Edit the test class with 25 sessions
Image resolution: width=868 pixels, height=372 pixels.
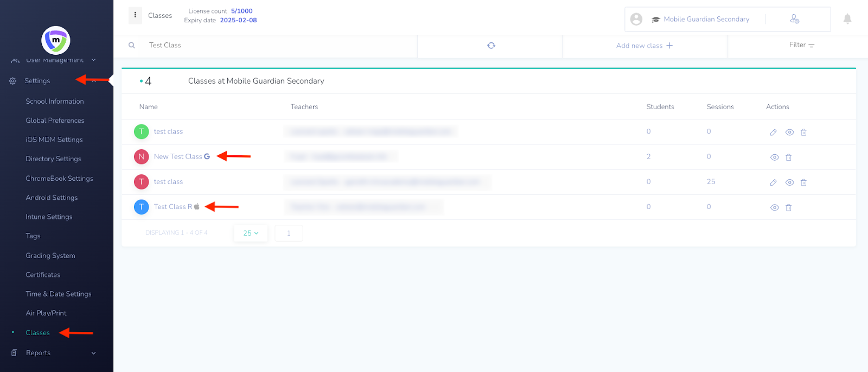point(773,182)
